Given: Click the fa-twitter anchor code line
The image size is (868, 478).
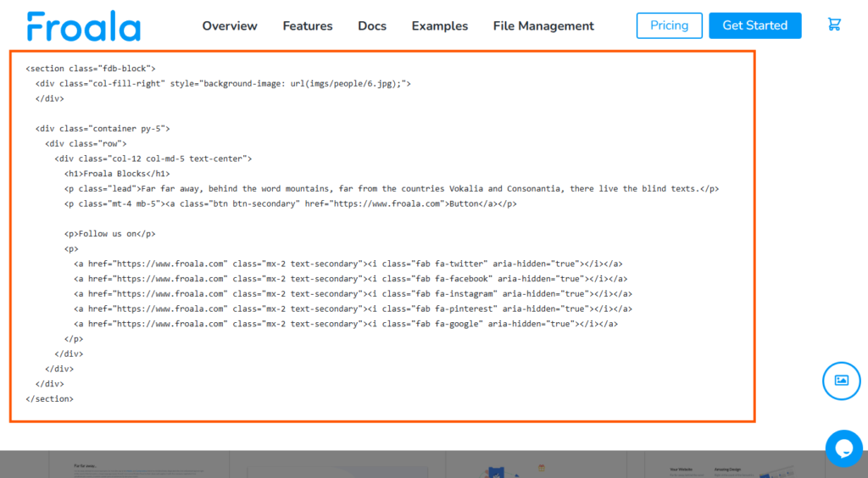Looking at the screenshot, I should tap(348, 264).
